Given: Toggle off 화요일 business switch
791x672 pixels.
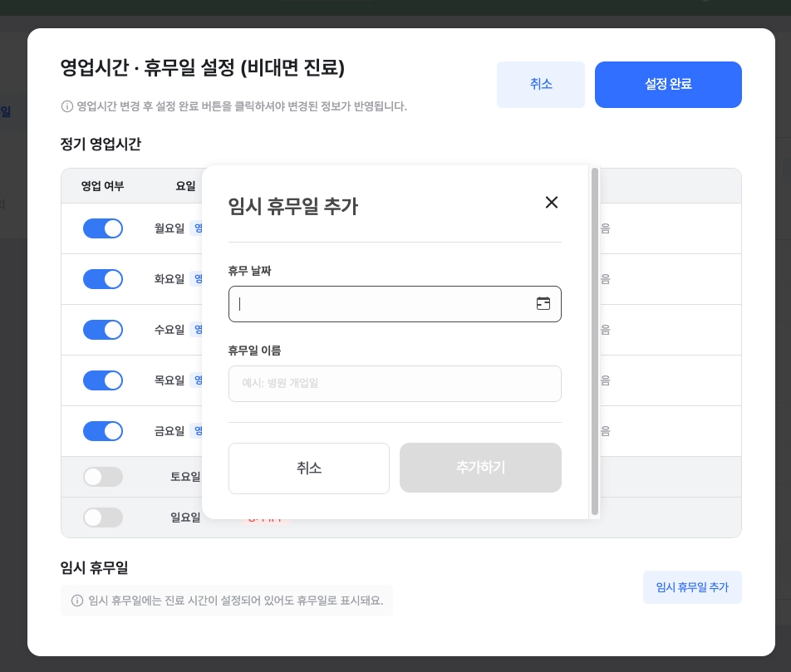Looking at the screenshot, I should 103,279.
